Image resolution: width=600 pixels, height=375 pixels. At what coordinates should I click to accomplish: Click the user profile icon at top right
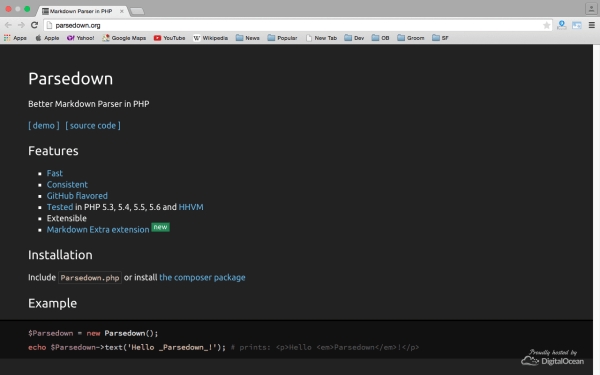(592, 8)
